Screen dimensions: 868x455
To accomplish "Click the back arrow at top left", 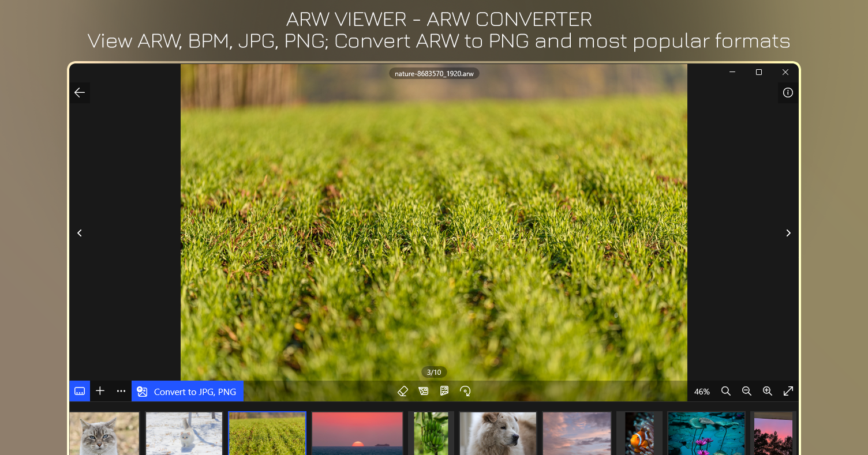I will point(80,92).
